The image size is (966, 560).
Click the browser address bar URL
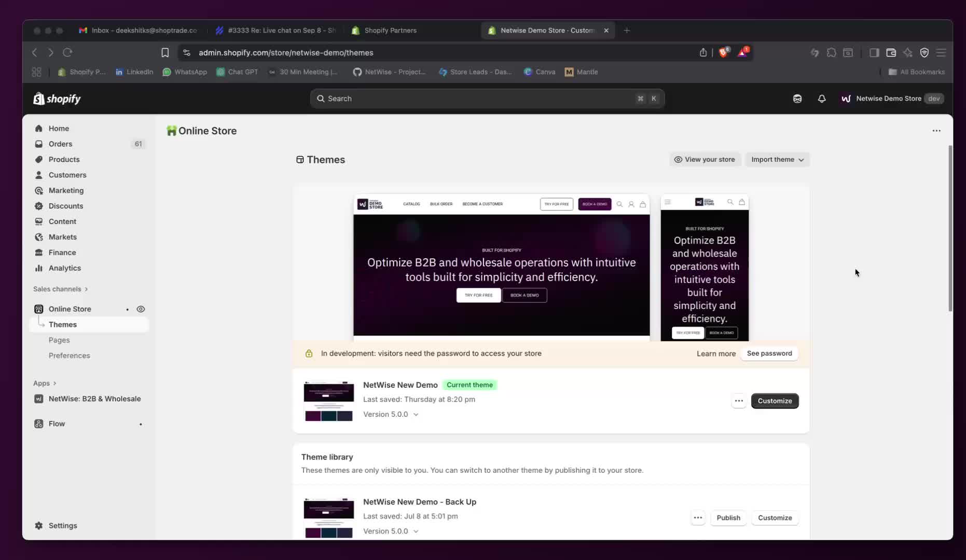coord(286,52)
